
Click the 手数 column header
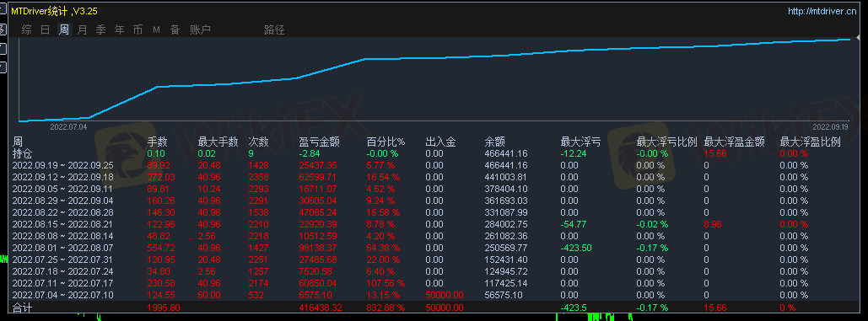click(x=157, y=142)
